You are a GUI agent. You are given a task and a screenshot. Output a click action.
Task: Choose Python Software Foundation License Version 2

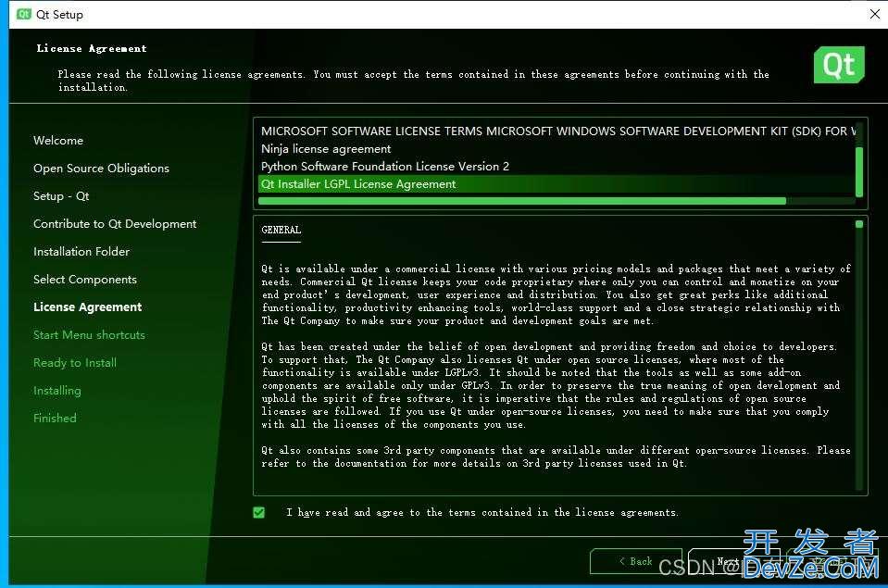[557, 167]
